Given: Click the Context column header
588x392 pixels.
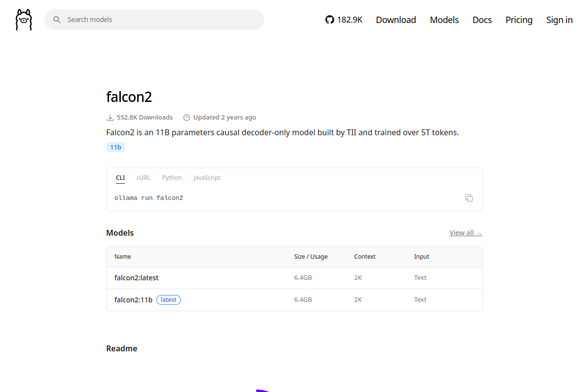Looking at the screenshot, I should [x=365, y=257].
